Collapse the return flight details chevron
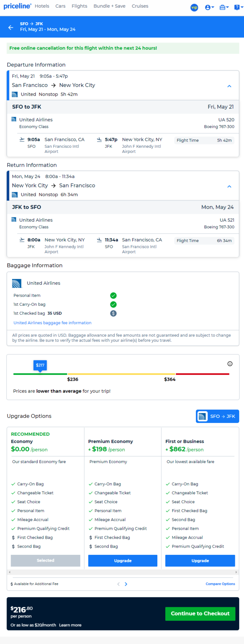This screenshot has width=244, height=644. point(229,186)
